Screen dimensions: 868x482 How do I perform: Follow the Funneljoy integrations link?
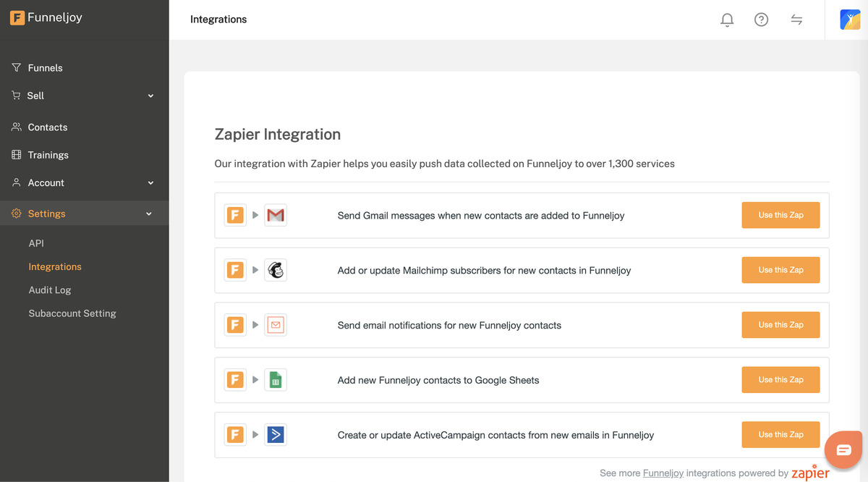pyautogui.click(x=663, y=473)
